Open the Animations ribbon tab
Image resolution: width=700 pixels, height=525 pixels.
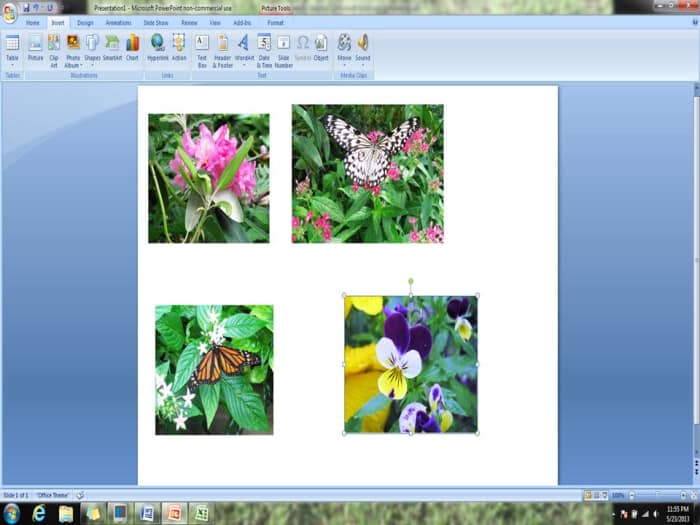point(118,22)
